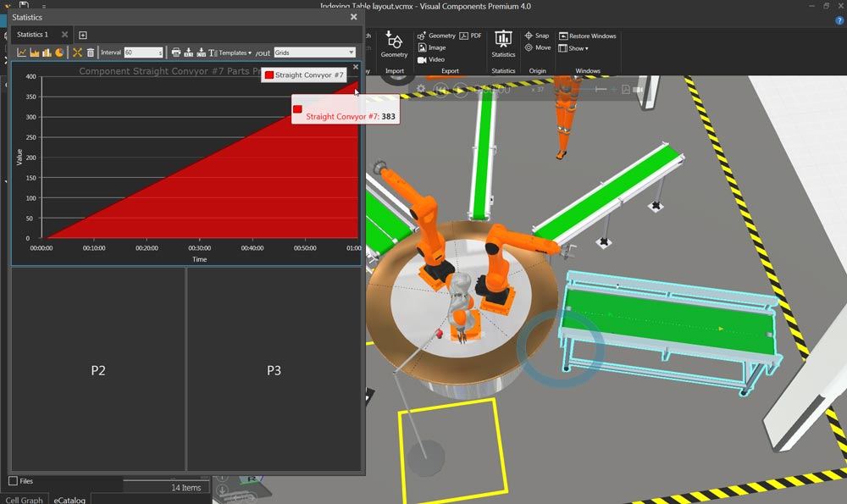
Task: Click the simulation PDF export icon
Action: click(626, 89)
